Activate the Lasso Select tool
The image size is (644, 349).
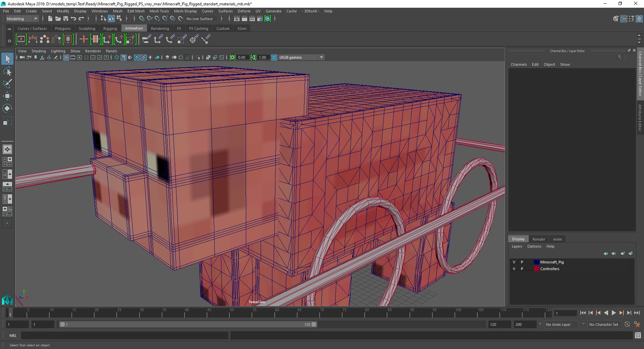7,71
